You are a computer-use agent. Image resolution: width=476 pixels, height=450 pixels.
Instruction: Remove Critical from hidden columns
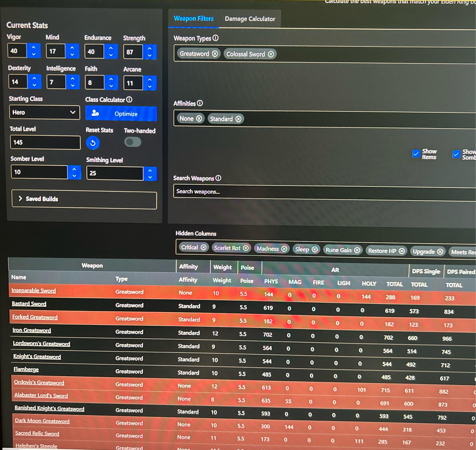pyautogui.click(x=203, y=247)
